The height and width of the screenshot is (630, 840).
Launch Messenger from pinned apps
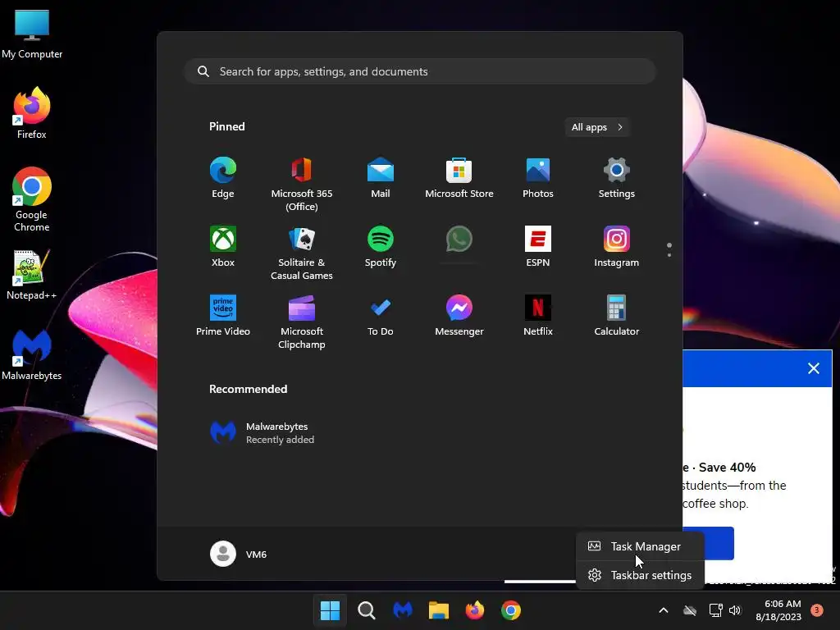pyautogui.click(x=459, y=316)
